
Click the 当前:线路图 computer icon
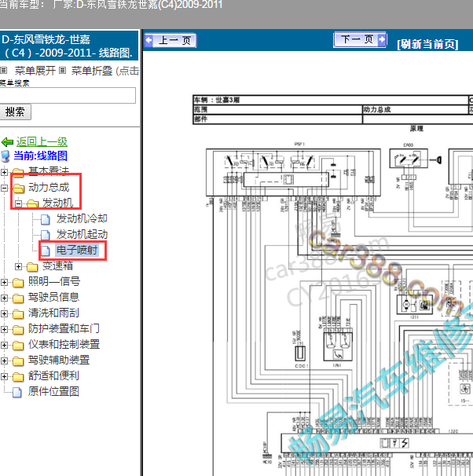[5, 156]
